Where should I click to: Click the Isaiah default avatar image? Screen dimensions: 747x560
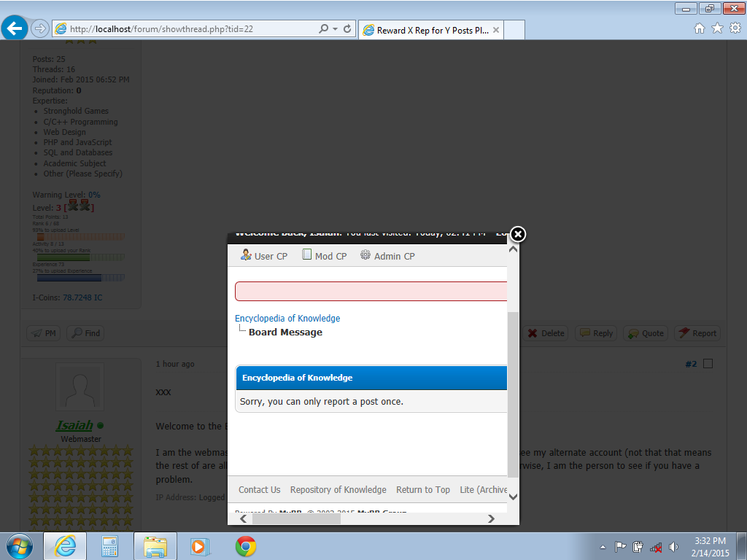[x=80, y=386]
